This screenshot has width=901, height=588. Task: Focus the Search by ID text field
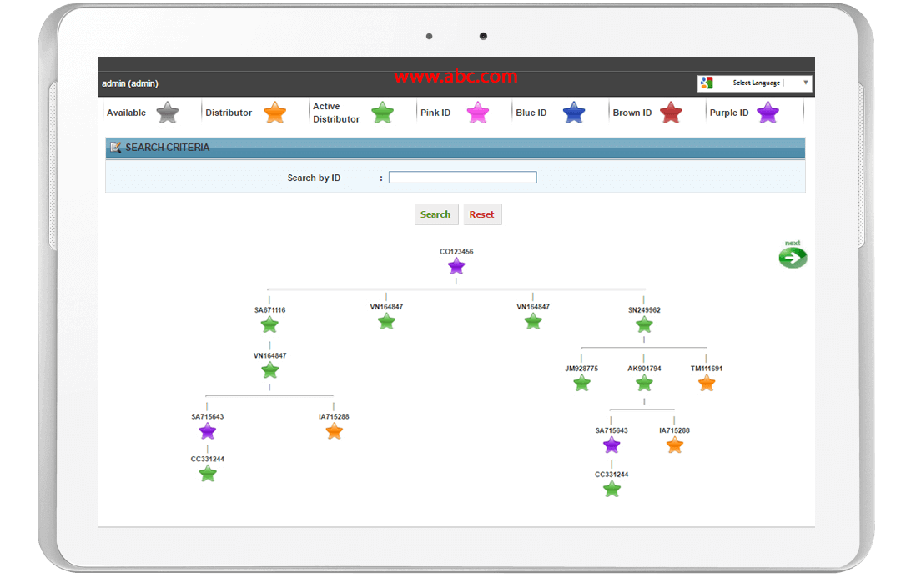[462, 178]
